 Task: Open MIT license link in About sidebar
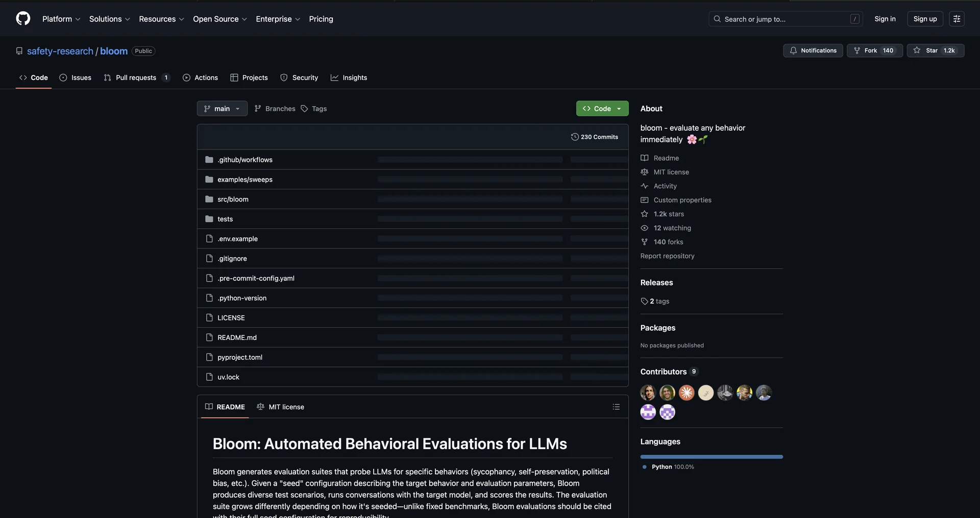(665, 172)
